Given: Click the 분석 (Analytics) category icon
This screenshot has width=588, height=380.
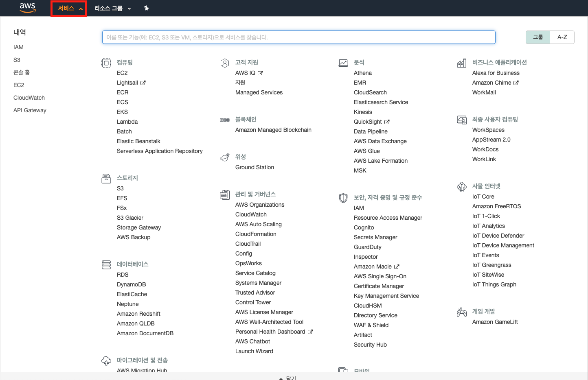Looking at the screenshot, I should click(343, 63).
